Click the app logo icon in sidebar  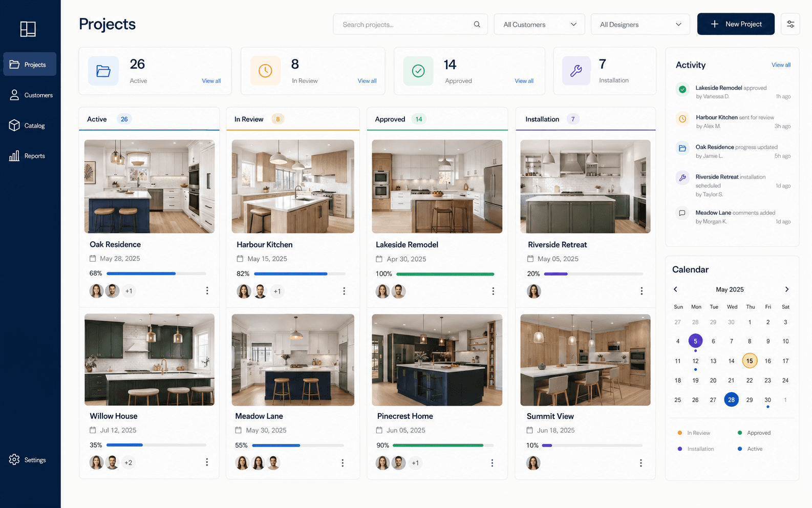28,29
